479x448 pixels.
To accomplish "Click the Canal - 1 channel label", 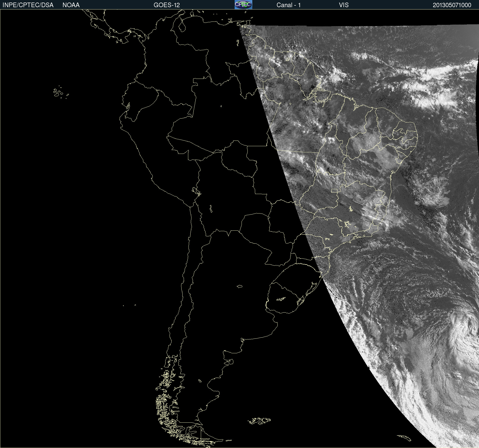I will (x=288, y=5).
